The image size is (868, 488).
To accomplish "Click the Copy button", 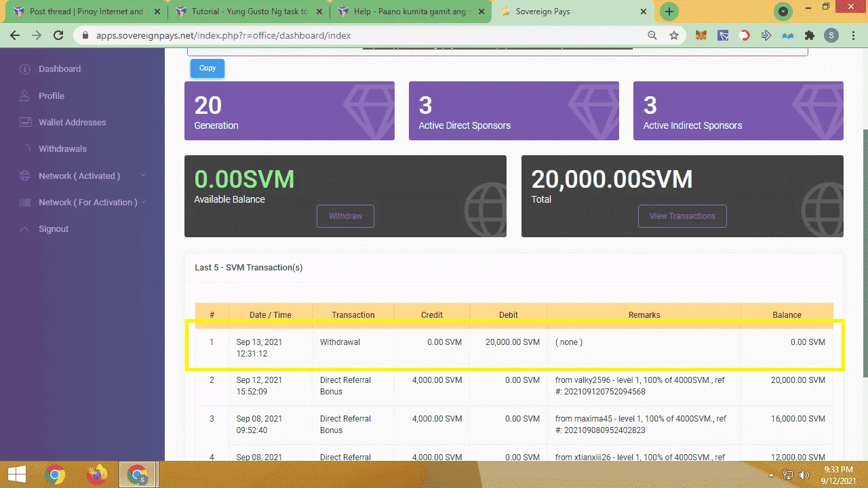I will click(x=208, y=68).
